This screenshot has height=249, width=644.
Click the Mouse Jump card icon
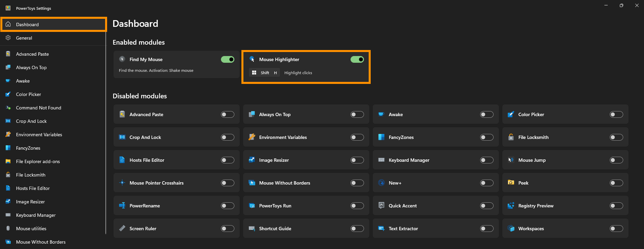point(511,160)
